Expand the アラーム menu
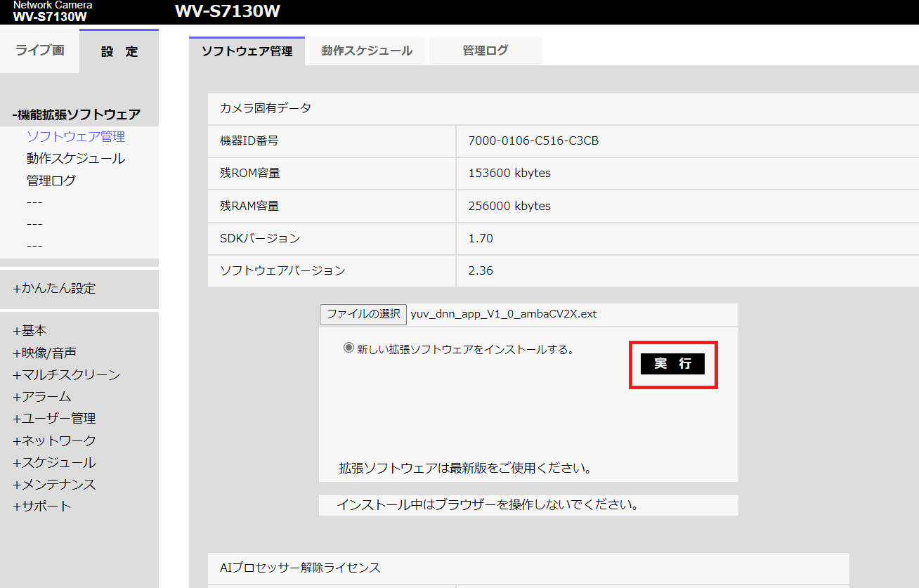The width and height of the screenshot is (919, 588). [41, 396]
